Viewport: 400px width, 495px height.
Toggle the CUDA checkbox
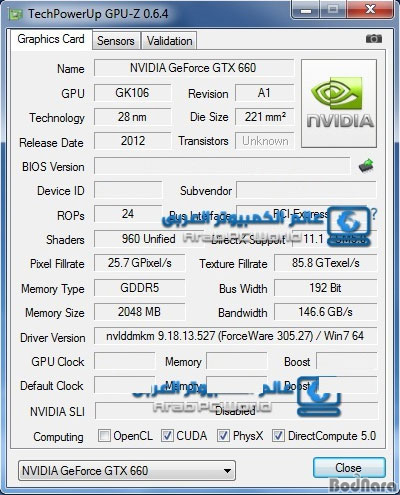167,436
